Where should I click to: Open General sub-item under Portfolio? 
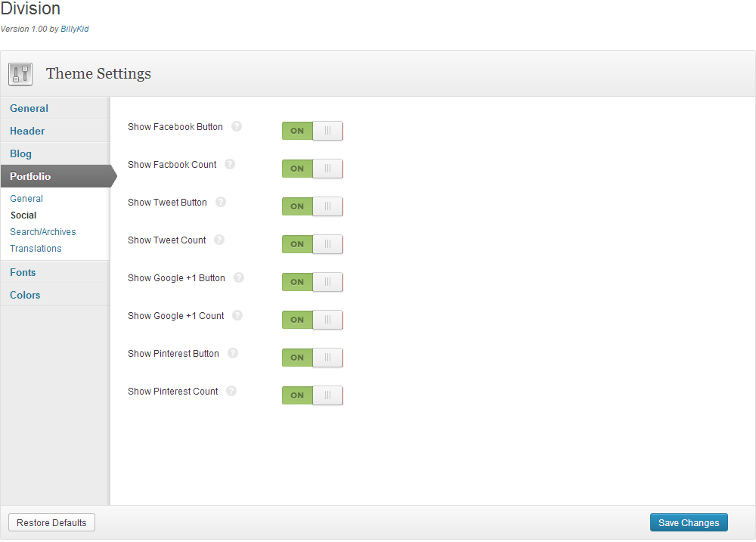[x=26, y=199]
